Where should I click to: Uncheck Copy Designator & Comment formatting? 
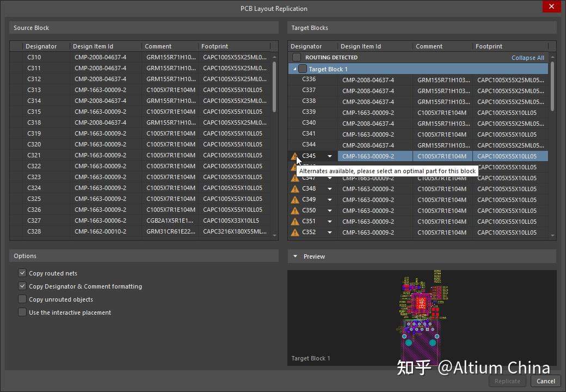pos(22,286)
